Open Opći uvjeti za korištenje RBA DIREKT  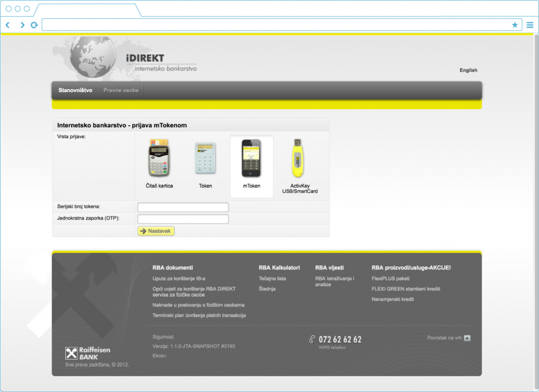(x=194, y=292)
